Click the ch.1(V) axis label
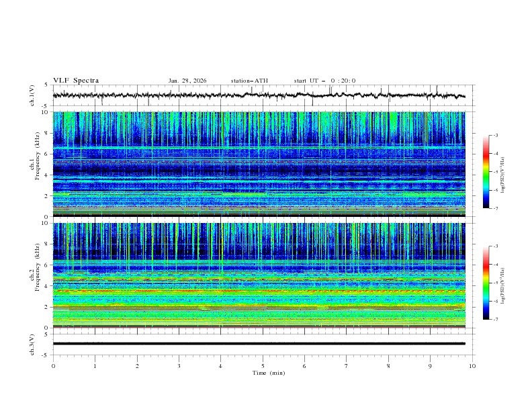The width and height of the screenshot is (532, 411). (32, 96)
